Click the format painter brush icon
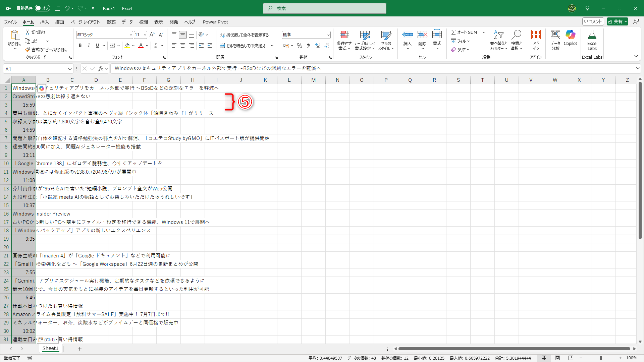The image size is (644, 362). click(x=28, y=50)
